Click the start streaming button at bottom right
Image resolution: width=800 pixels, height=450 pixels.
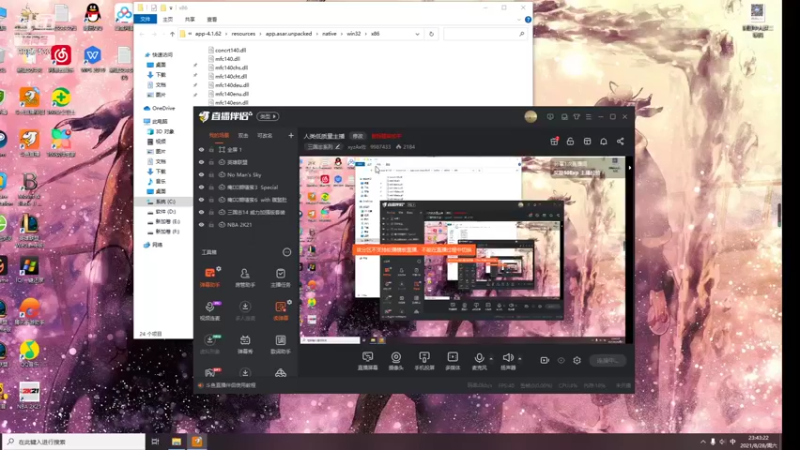coord(607,360)
